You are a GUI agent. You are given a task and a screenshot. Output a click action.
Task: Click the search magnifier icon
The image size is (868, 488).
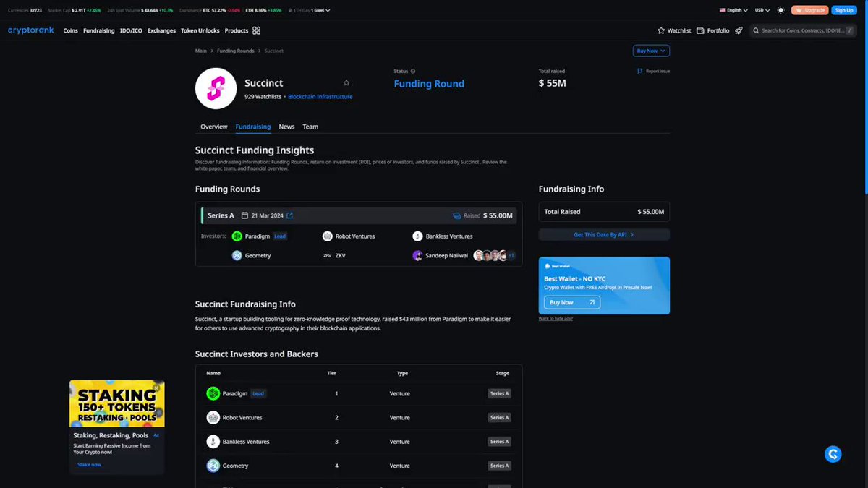(756, 30)
